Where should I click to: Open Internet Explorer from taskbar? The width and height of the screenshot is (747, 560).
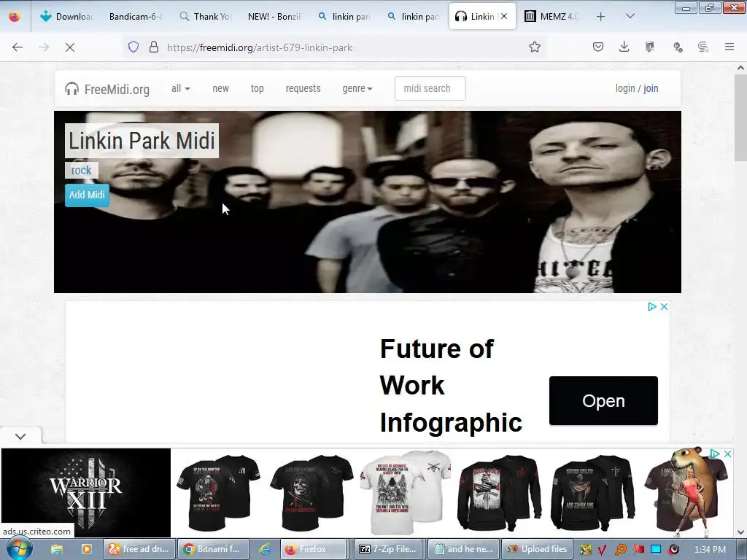(265, 549)
